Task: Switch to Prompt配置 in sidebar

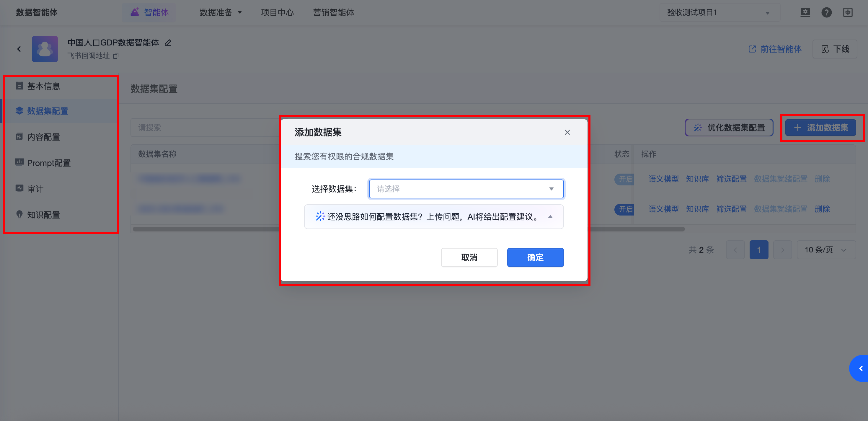Action: (48, 163)
